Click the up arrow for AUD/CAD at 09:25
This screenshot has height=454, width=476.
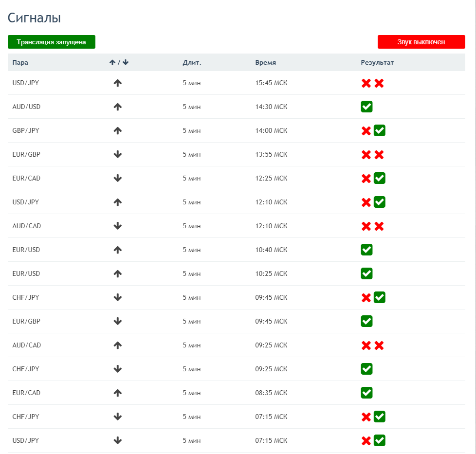point(118,345)
